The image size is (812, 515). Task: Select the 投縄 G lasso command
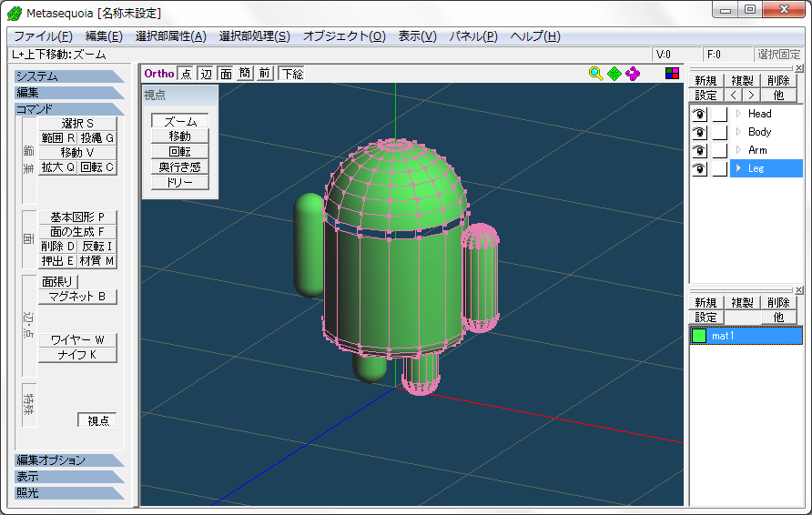[x=97, y=138]
